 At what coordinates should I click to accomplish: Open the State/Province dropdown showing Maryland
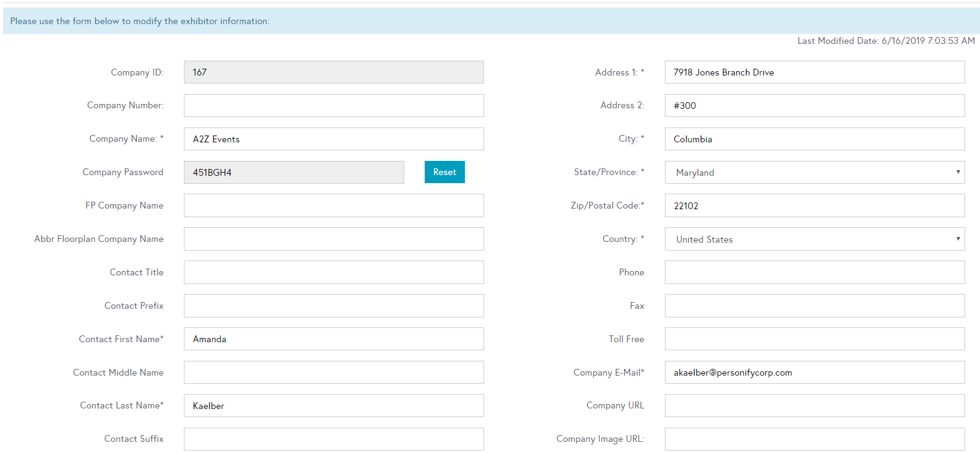[814, 172]
